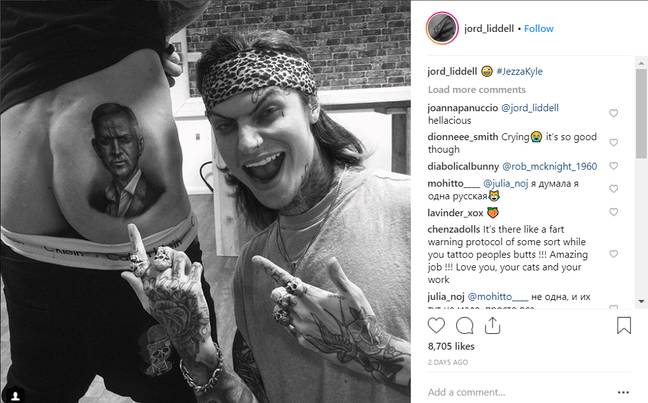
Task: Save the post with the bookmark icon
Action: 624,325
